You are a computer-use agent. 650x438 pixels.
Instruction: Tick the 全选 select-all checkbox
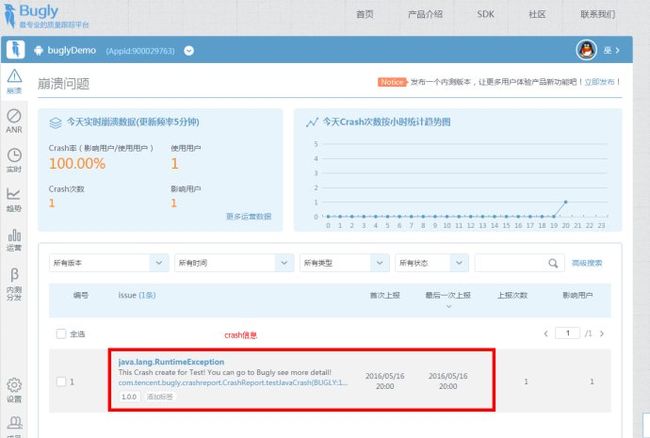61,334
